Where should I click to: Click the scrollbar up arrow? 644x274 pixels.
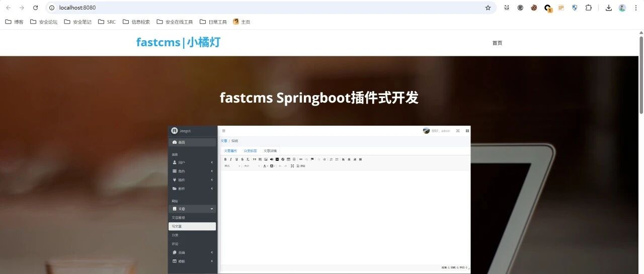tap(641, 32)
